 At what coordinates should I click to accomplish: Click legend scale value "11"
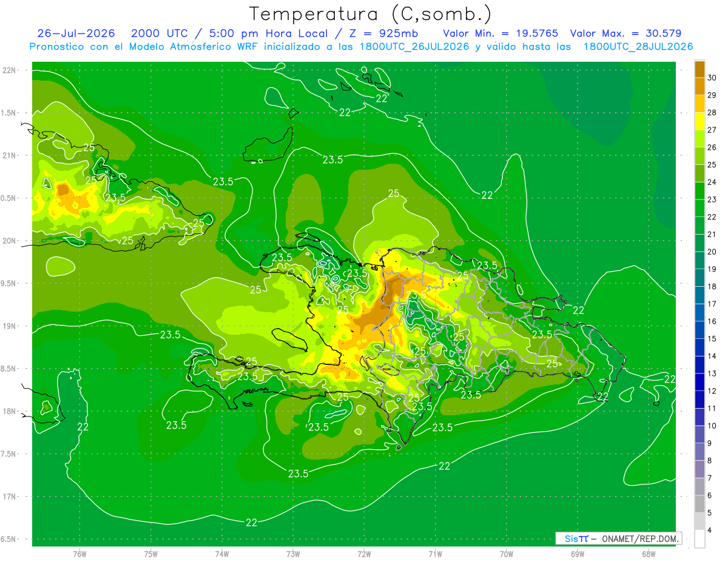click(712, 408)
